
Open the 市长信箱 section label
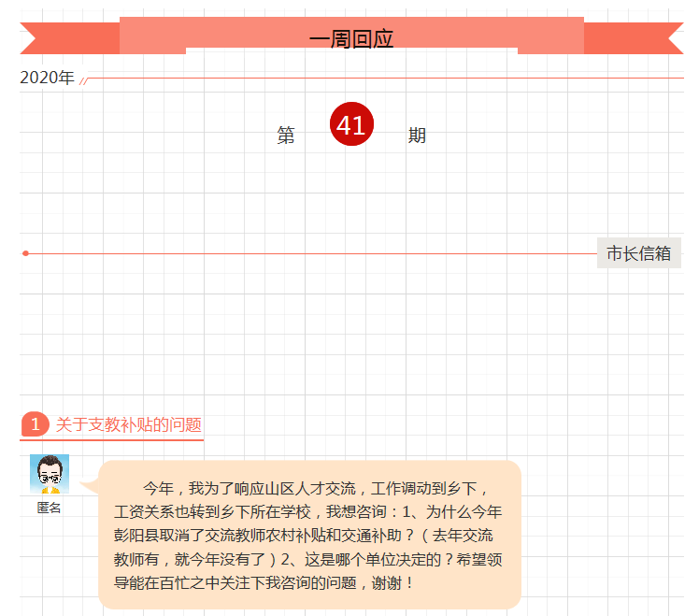click(639, 253)
